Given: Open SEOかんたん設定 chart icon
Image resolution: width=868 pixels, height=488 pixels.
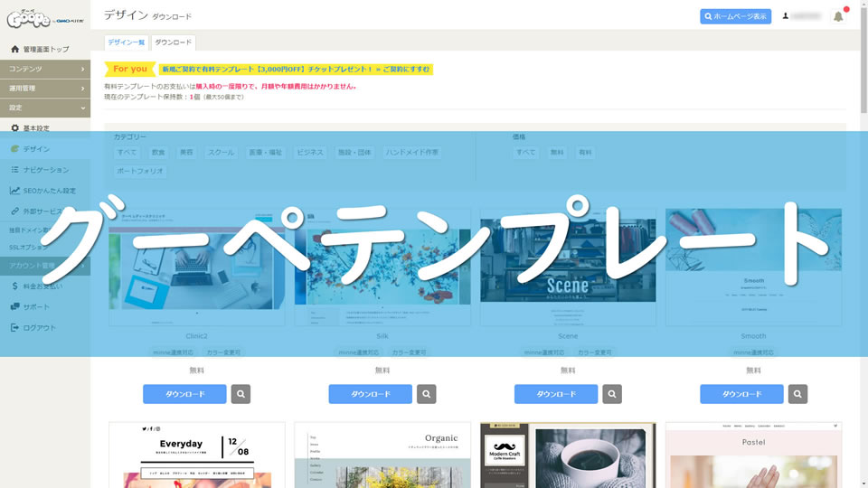Looking at the screenshot, I should [x=15, y=191].
